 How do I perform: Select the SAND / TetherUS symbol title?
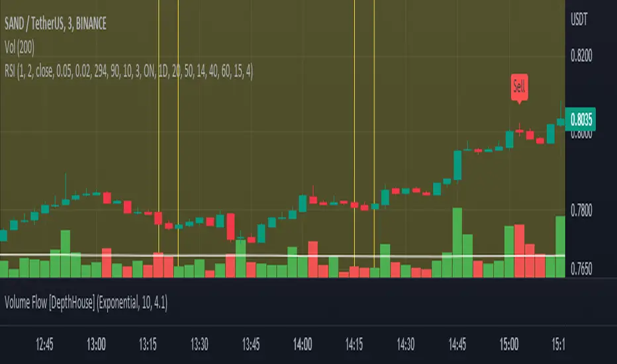coord(56,24)
